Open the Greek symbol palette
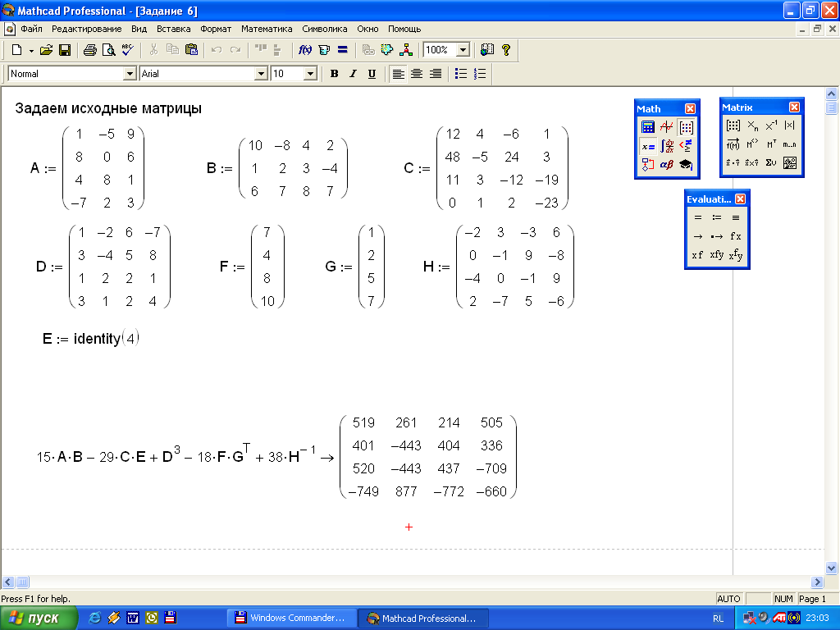The image size is (840, 630). [x=666, y=164]
